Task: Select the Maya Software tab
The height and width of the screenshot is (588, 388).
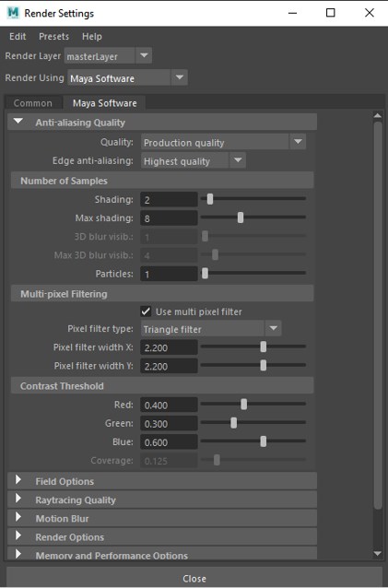Action: (104, 103)
